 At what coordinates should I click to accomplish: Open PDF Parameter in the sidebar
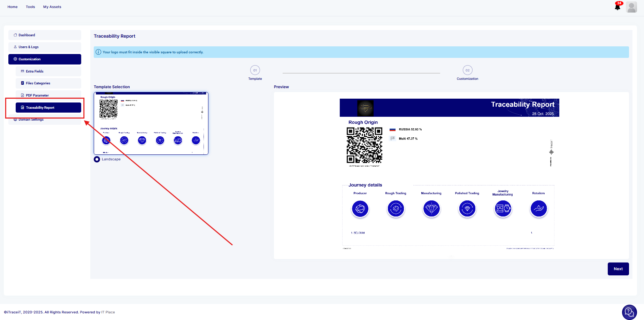[37, 96]
